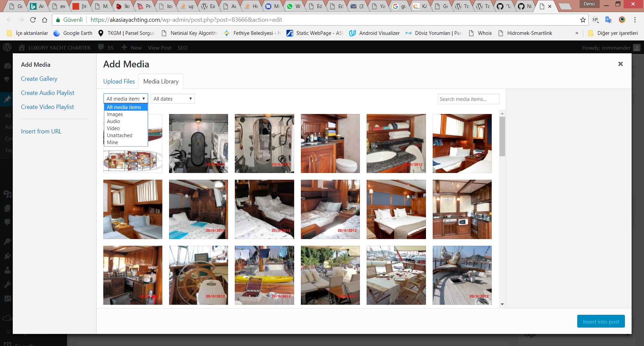Select ship steering wheel thumbnail
The image size is (644, 346).
199,275
